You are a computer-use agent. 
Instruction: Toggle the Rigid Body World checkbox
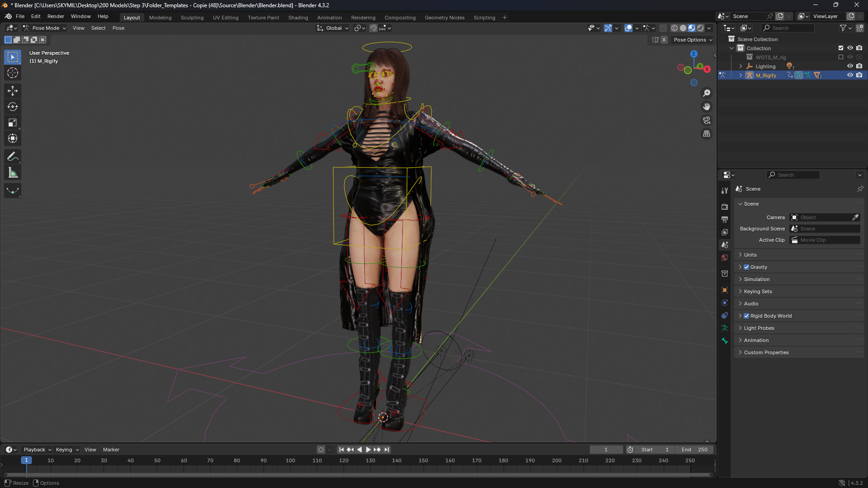coord(746,316)
